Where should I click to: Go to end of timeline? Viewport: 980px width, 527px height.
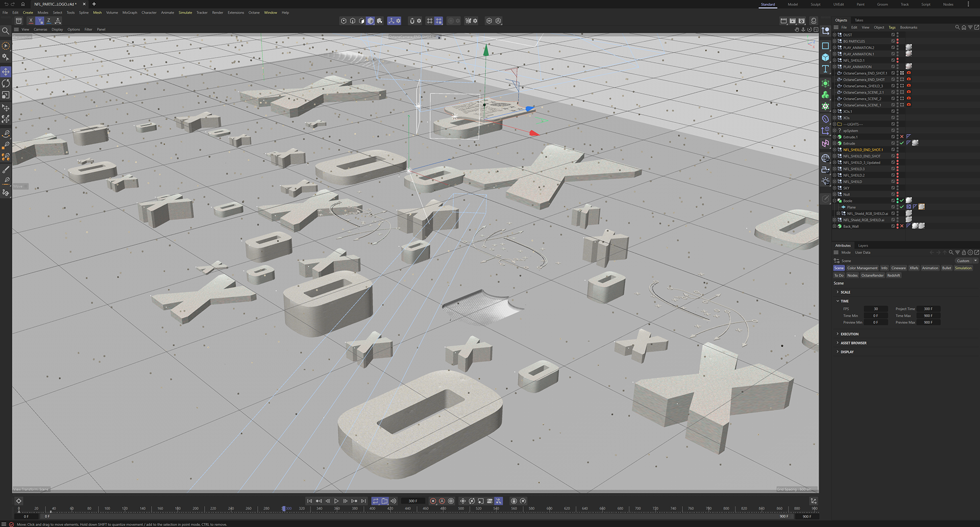pyautogui.click(x=363, y=501)
